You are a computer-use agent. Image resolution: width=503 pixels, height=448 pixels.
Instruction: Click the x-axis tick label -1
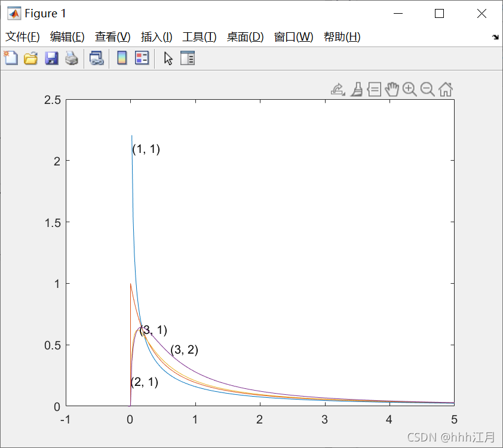pyautogui.click(x=66, y=419)
